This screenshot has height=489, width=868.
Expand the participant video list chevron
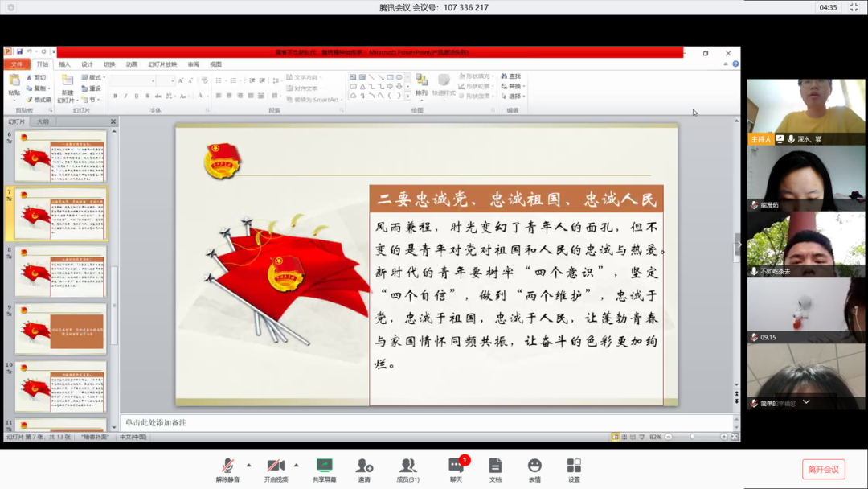pyautogui.click(x=805, y=402)
